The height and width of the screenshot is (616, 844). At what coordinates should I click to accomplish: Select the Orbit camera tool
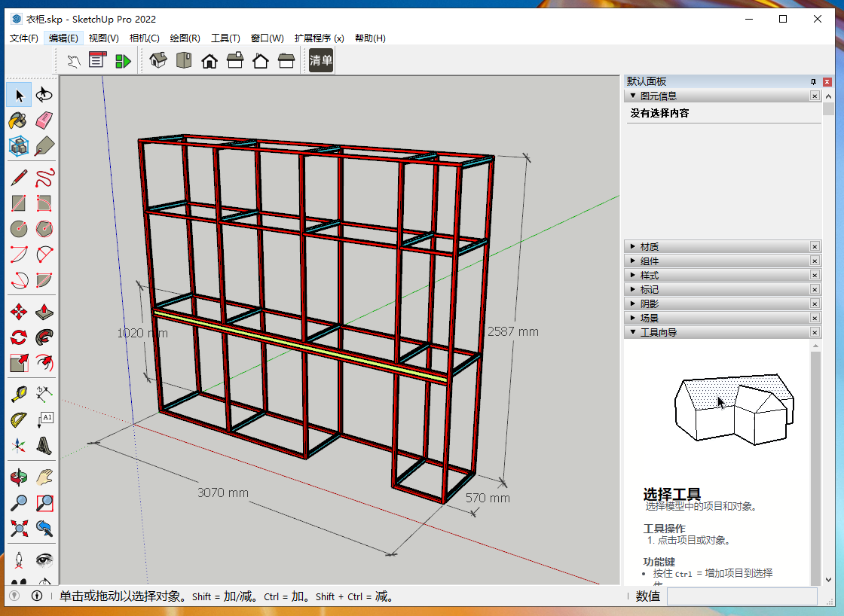pyautogui.click(x=19, y=477)
